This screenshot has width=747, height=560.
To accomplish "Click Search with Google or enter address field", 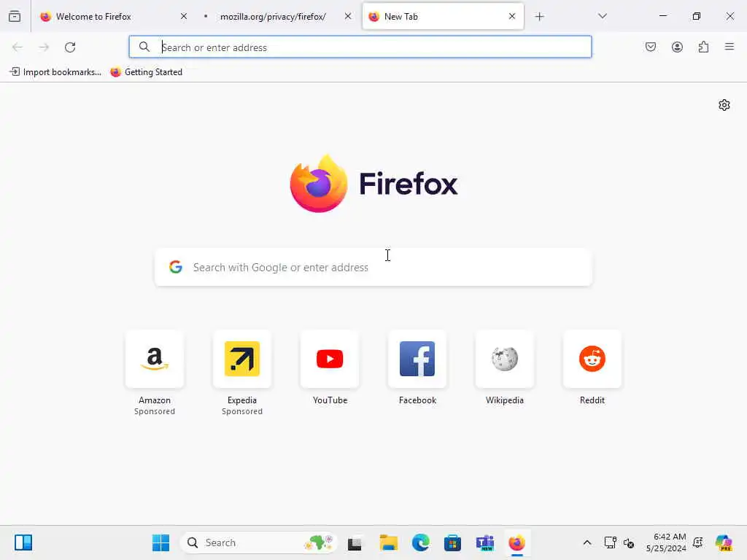I will (x=373, y=267).
